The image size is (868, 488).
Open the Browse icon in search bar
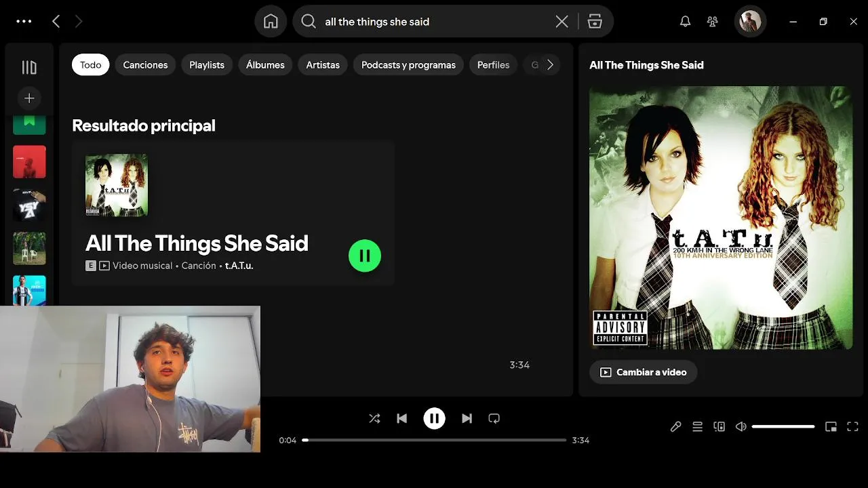point(595,22)
